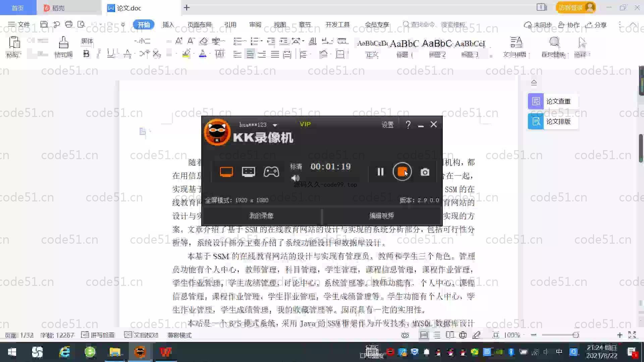Switch to the 审阅 ribbon tab
This screenshot has height=362, width=644.
coord(255,25)
